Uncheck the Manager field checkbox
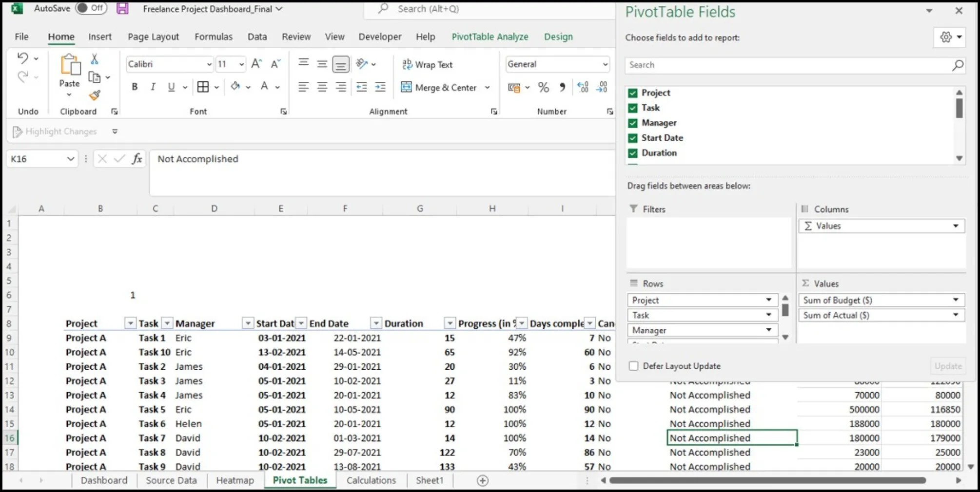980x492 pixels. coord(633,123)
